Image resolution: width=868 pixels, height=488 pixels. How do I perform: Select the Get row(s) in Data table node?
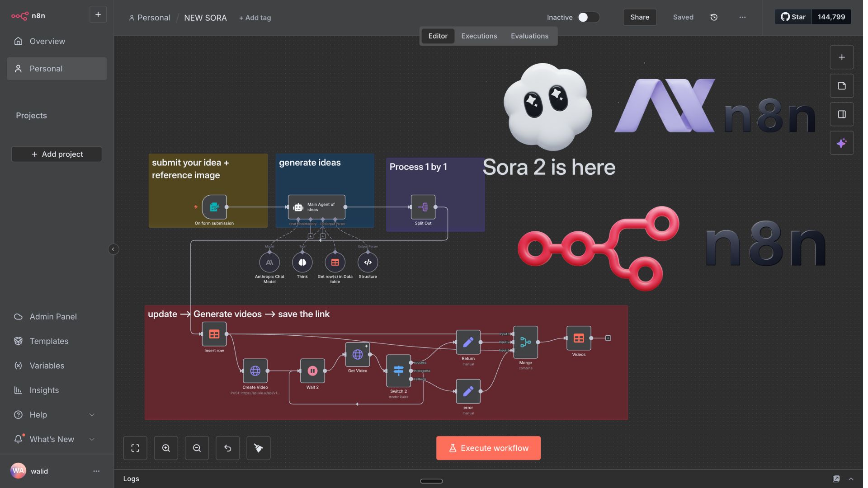pyautogui.click(x=335, y=263)
